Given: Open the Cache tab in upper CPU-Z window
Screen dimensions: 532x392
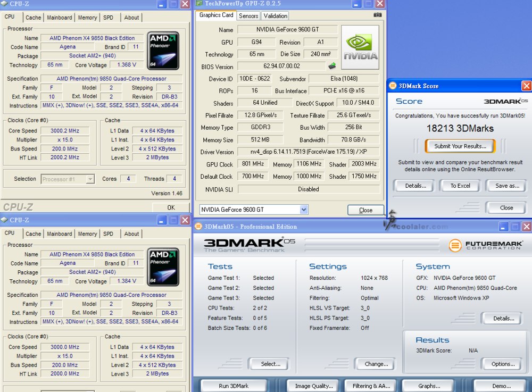Looking at the screenshot, I should 33,18.
